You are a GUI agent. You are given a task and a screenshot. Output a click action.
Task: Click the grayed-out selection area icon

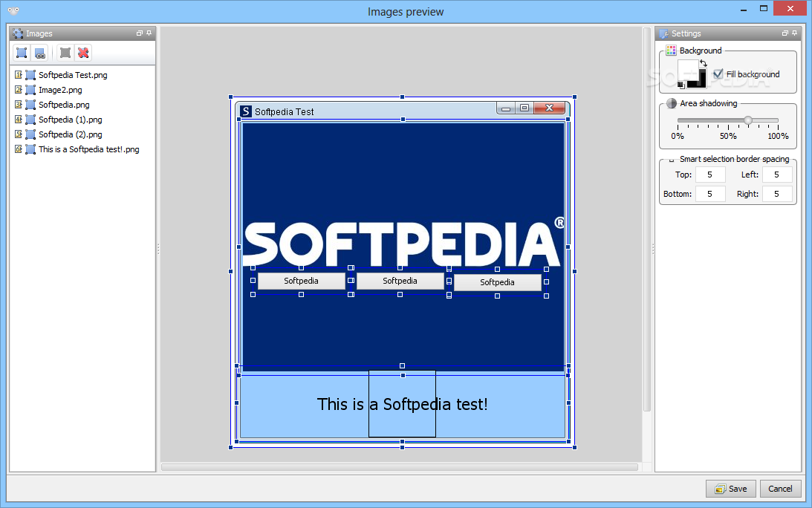tap(65, 53)
